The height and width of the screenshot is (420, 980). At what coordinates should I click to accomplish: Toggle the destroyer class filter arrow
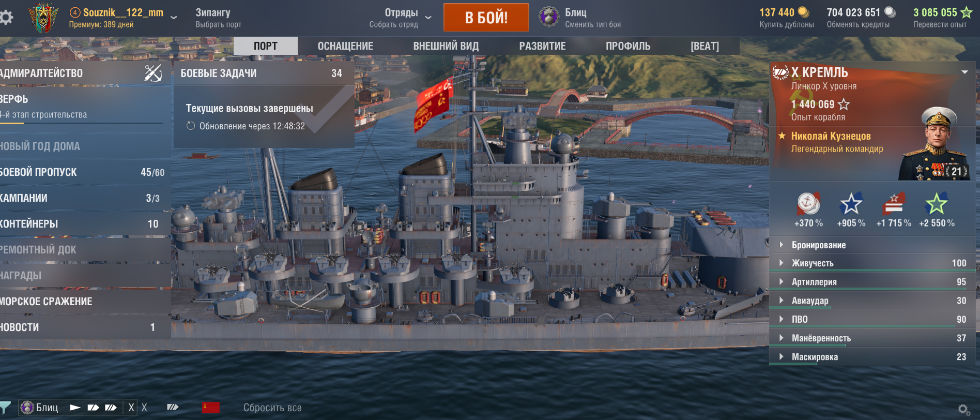[75, 408]
